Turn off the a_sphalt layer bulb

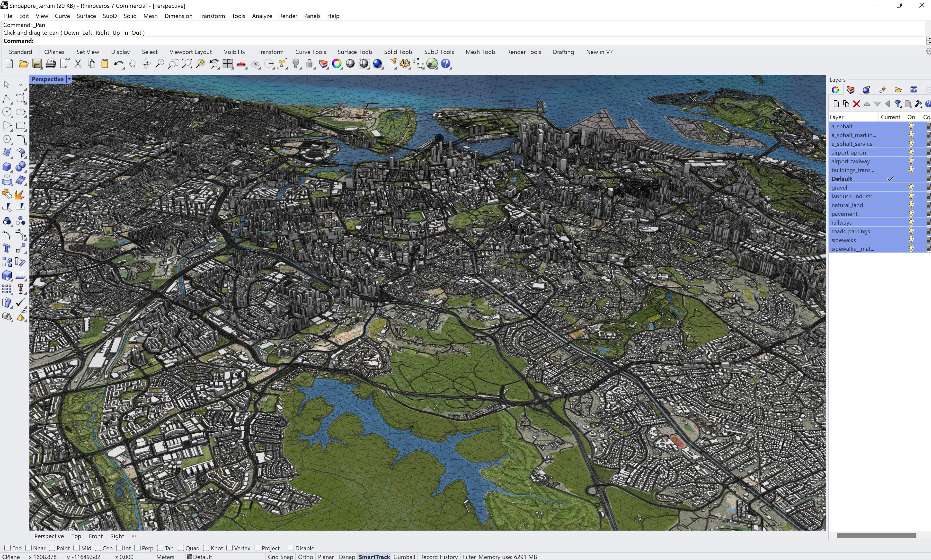(911, 126)
